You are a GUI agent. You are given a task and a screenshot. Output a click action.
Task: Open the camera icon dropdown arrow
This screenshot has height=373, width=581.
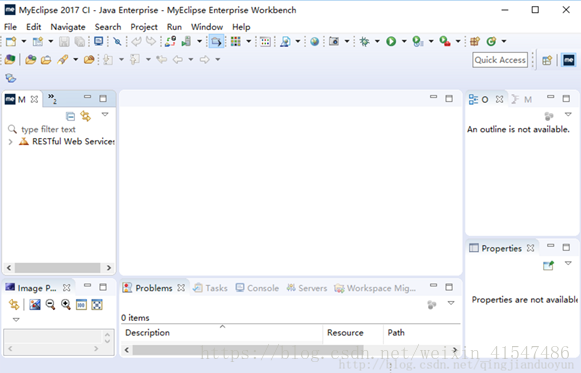[x=347, y=41]
